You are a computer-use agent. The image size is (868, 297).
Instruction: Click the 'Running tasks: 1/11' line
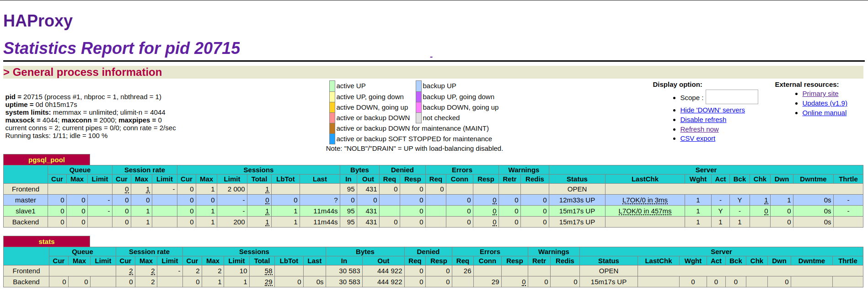56,136
